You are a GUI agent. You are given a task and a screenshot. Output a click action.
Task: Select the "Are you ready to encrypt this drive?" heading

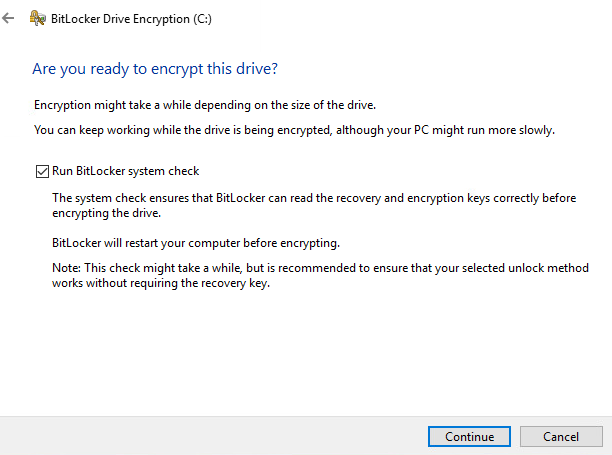tap(155, 69)
